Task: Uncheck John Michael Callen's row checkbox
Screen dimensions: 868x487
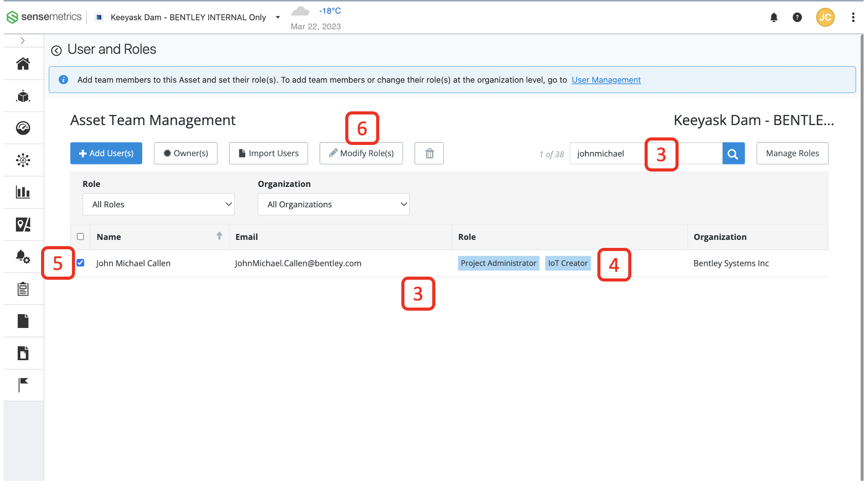Action: coord(80,263)
